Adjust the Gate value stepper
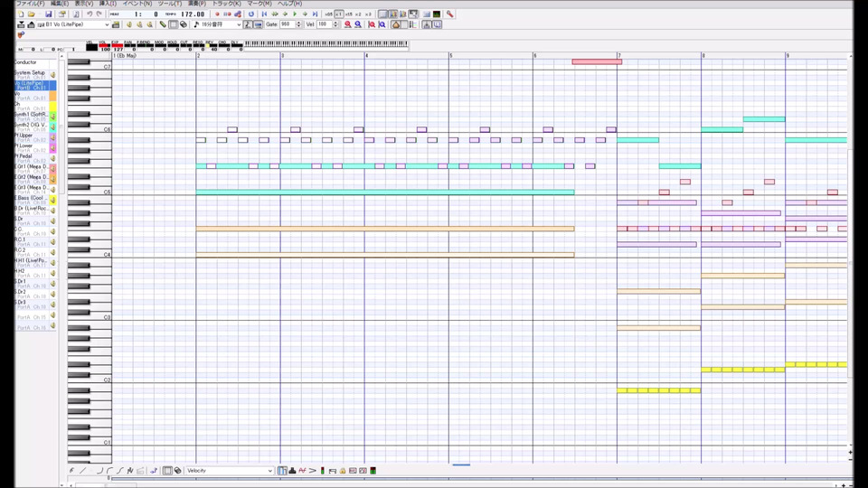 299,24
